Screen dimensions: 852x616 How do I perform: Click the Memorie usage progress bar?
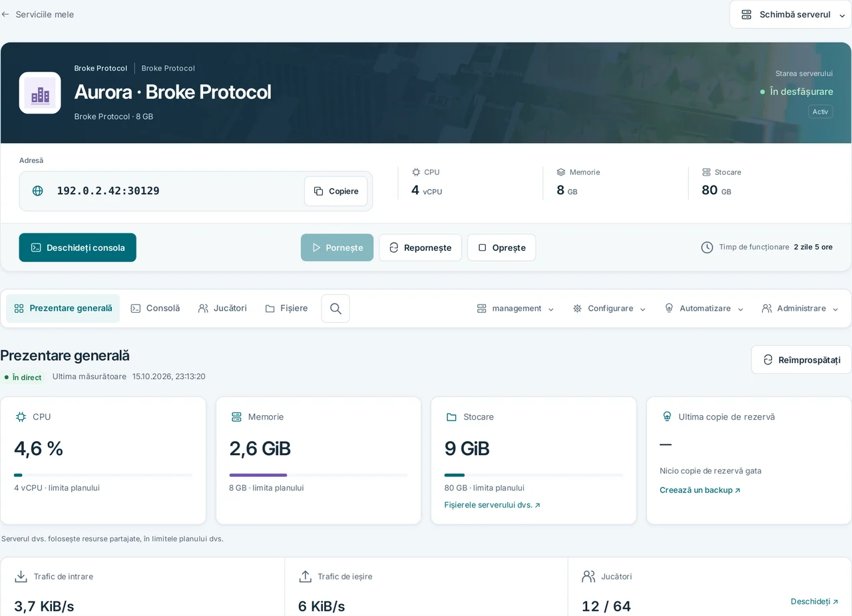click(x=318, y=475)
